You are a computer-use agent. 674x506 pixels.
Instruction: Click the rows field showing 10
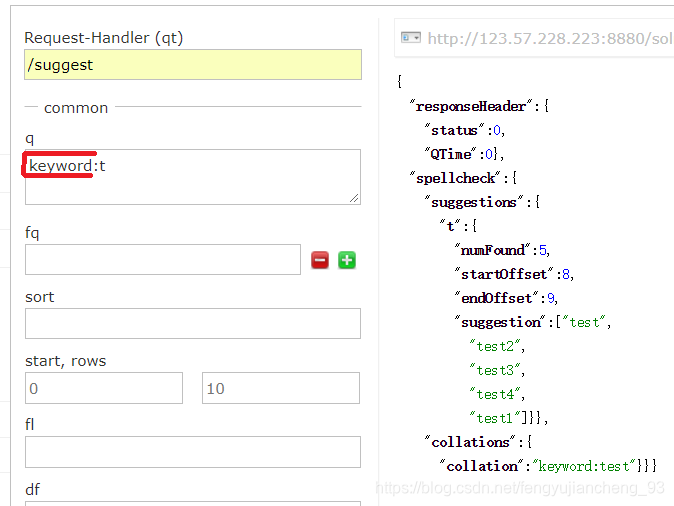281,388
